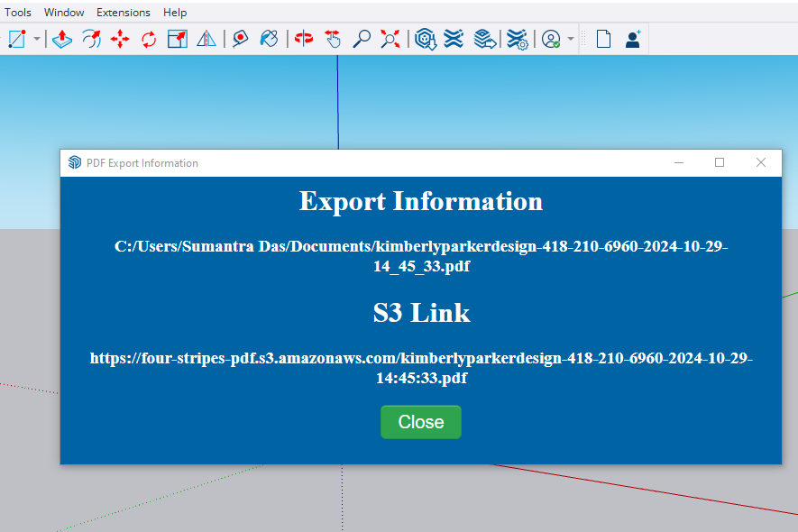This screenshot has height=532, width=798.
Task: Open Extension Manager gear icon
Action: point(517,39)
